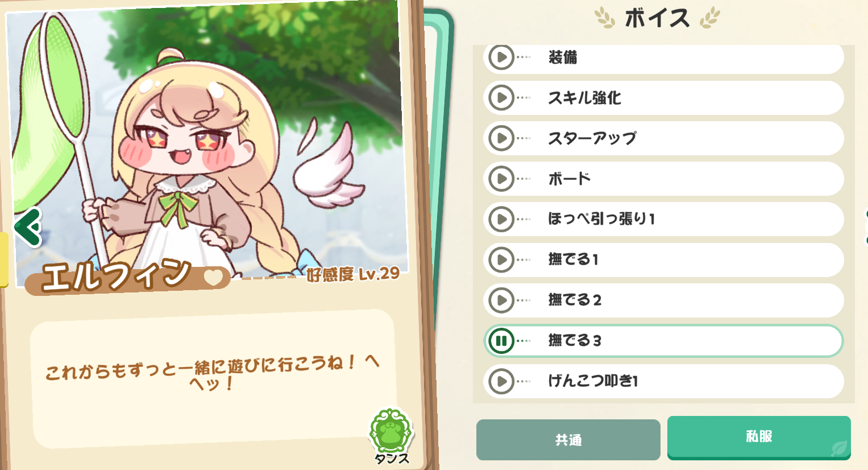The image size is (868, 470).
Task: Play the スターアップ voice icon
Action: coord(501,138)
